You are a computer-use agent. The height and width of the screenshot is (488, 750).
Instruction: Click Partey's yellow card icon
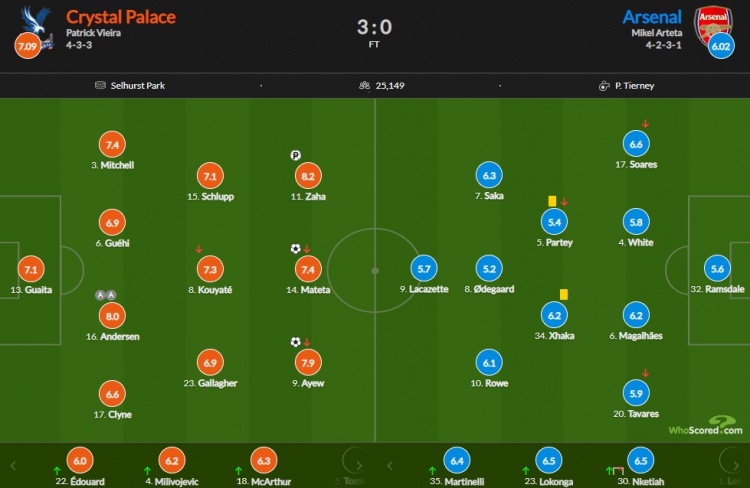point(552,201)
